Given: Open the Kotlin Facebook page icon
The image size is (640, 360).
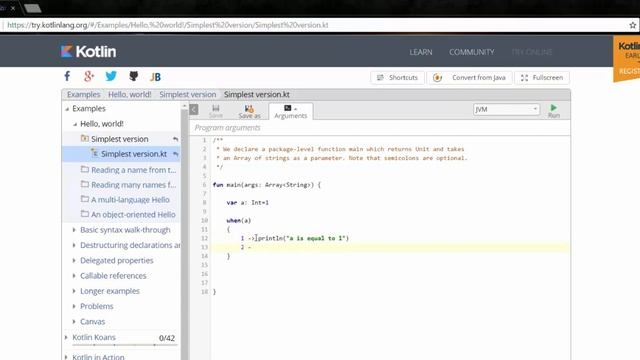Looking at the screenshot, I should 67,76.
